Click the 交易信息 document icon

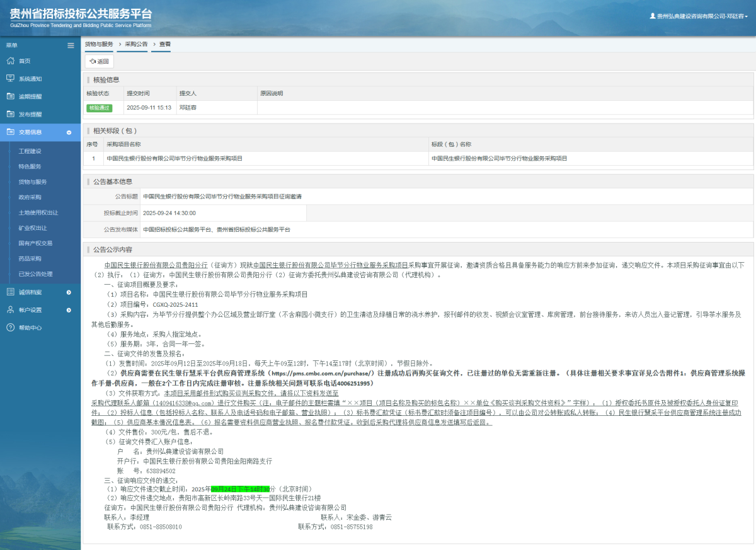pos(11,132)
